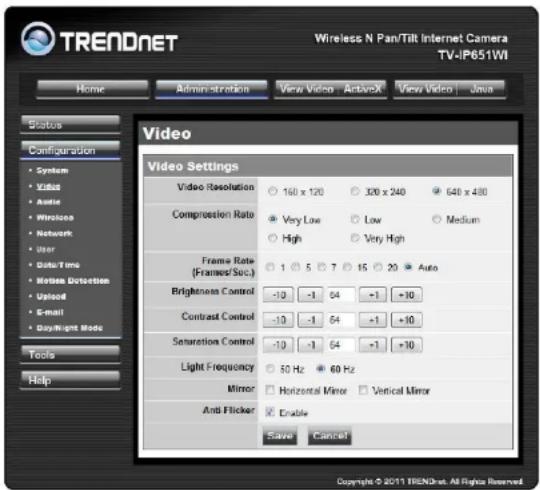Screen dimensions: 540x490
Task: Set frame rate to 7
Action: click(321, 267)
